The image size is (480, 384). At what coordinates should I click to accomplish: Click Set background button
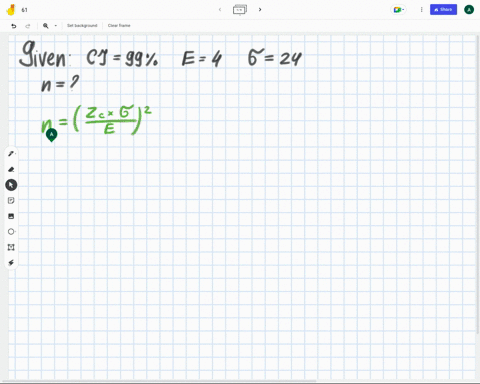click(x=82, y=26)
